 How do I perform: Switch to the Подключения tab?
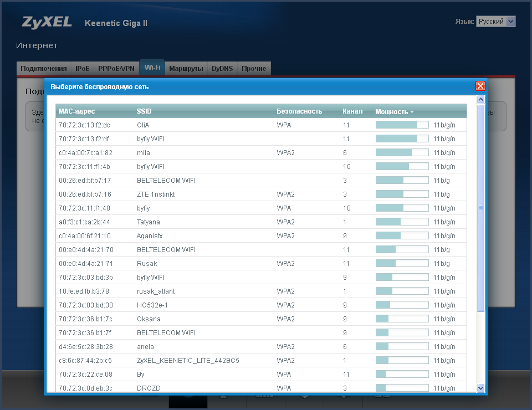pyautogui.click(x=44, y=69)
